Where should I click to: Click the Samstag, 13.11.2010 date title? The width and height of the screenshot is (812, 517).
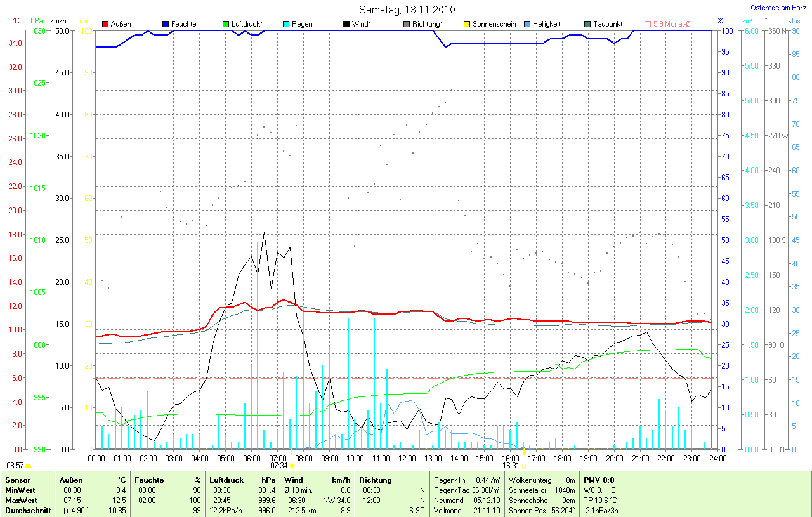pos(405,9)
